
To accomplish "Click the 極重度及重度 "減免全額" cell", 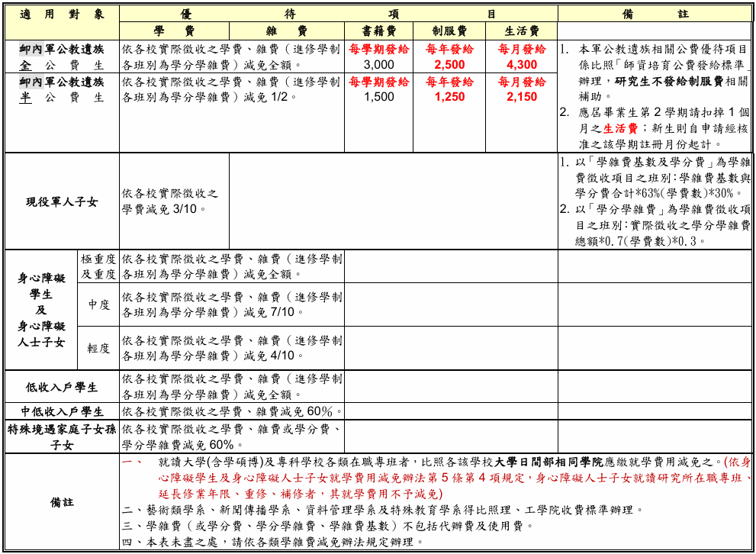I will click(x=232, y=266).
